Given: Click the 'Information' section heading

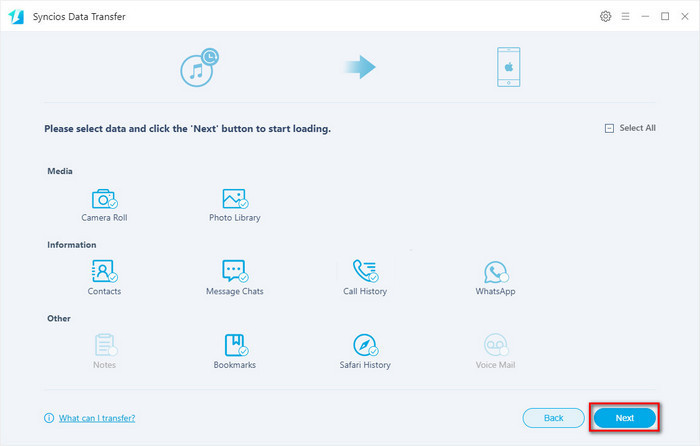Looking at the screenshot, I should 72,245.
